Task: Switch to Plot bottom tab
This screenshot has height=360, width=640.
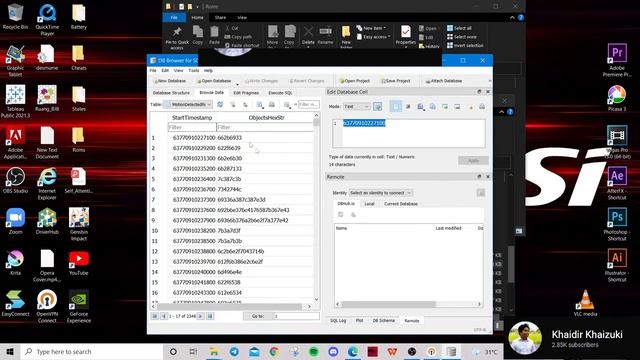Action: tap(360, 321)
